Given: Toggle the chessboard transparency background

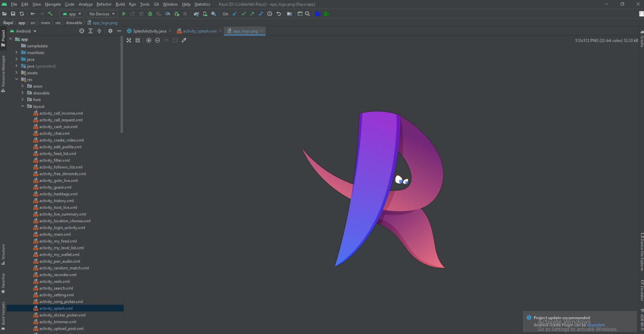Looking at the screenshot, I should (x=129, y=40).
